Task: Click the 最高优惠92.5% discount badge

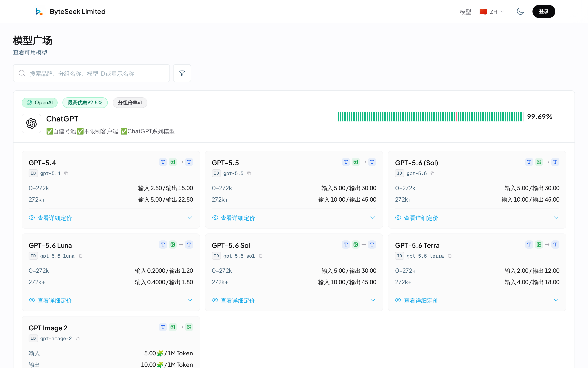Action: coord(85,102)
